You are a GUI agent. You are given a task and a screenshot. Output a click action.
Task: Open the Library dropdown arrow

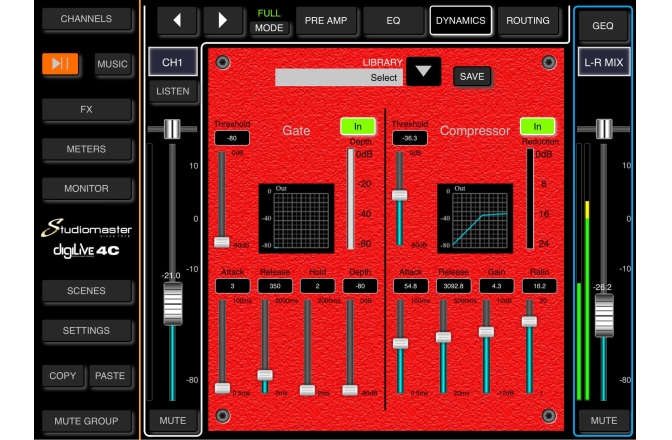coord(423,71)
